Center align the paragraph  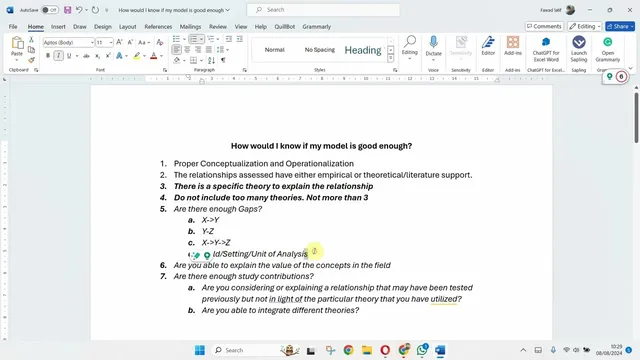tap(187, 50)
